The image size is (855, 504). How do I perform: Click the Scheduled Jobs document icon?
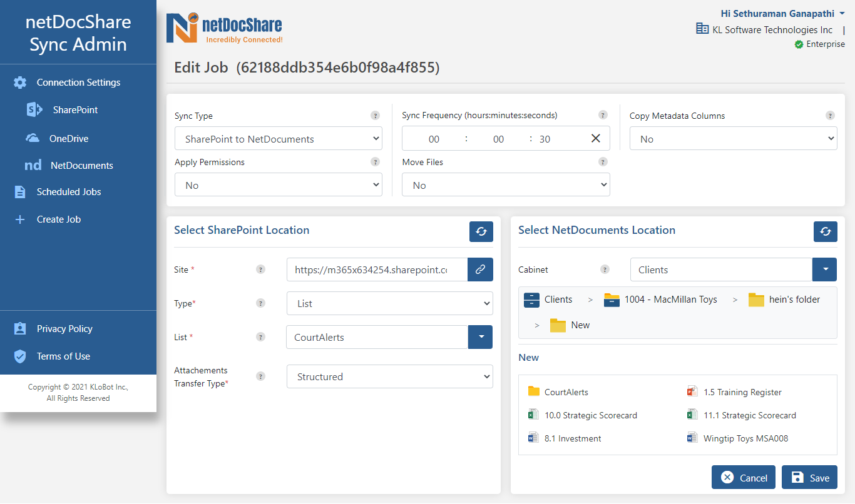pyautogui.click(x=20, y=192)
